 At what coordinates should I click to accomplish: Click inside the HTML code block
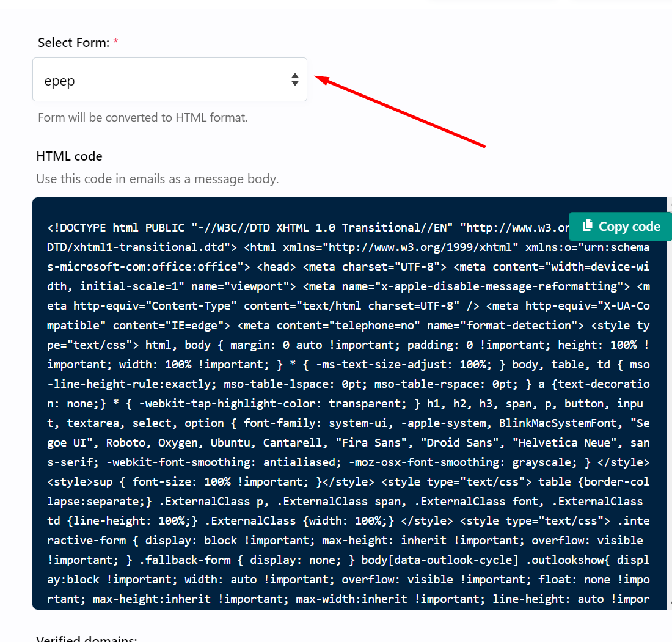(349, 403)
